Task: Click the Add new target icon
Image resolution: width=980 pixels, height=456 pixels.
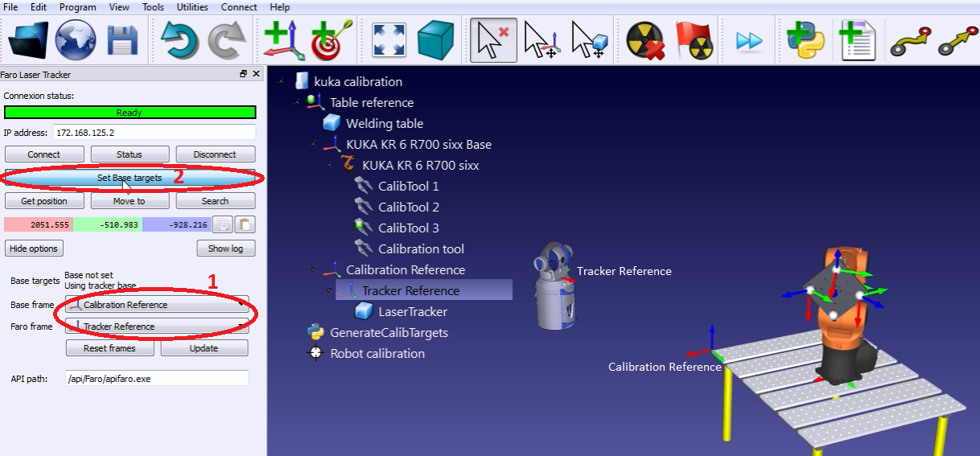Action: [x=329, y=39]
